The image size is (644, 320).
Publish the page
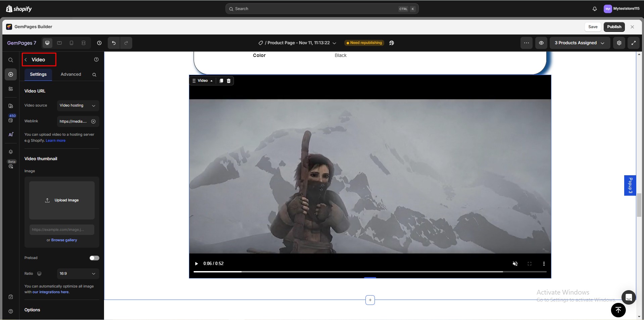(614, 26)
